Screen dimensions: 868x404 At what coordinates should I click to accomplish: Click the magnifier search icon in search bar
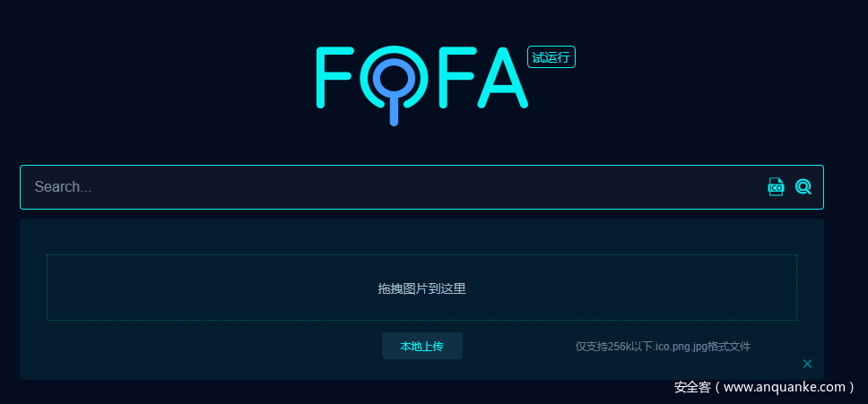(803, 186)
